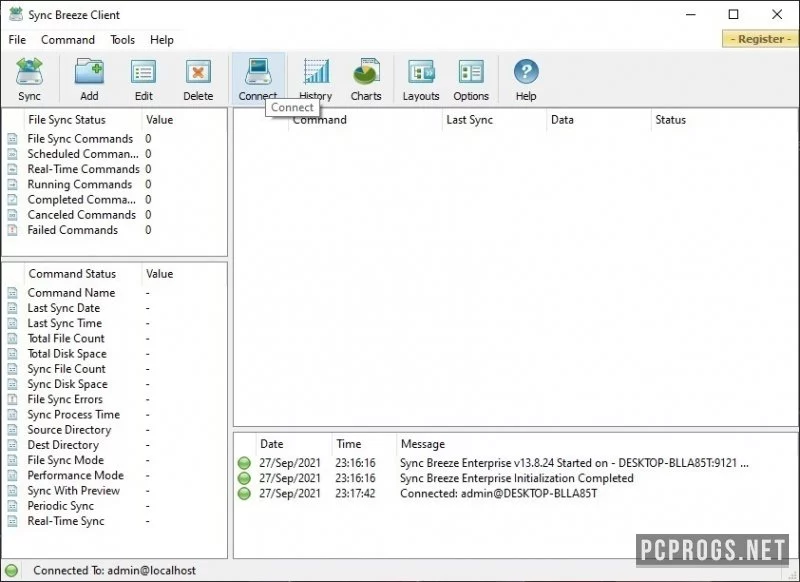The width and height of the screenshot is (800, 582).
Task: Click the green status icon in status bar
Action: [11, 570]
